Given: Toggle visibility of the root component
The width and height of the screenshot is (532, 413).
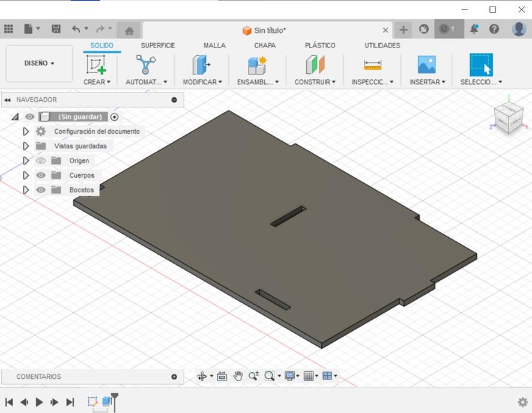Looking at the screenshot, I should pyautogui.click(x=29, y=116).
